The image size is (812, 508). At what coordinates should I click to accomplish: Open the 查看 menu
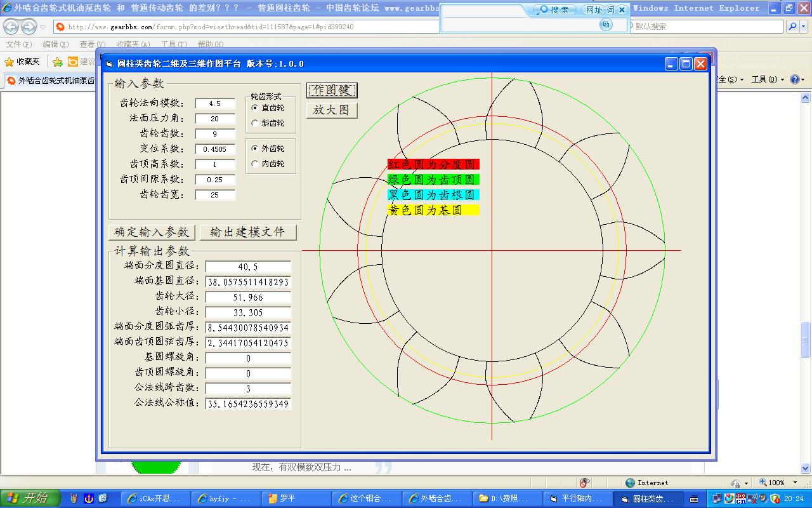[x=92, y=44]
